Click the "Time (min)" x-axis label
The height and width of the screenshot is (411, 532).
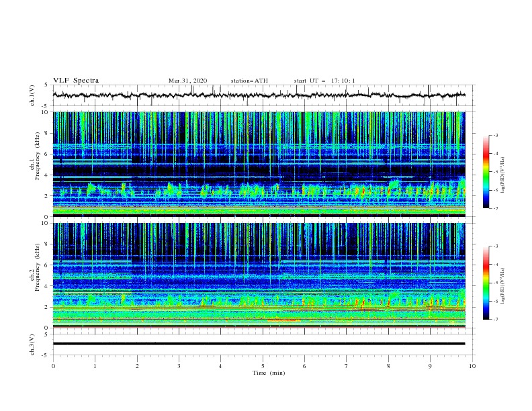(269, 373)
